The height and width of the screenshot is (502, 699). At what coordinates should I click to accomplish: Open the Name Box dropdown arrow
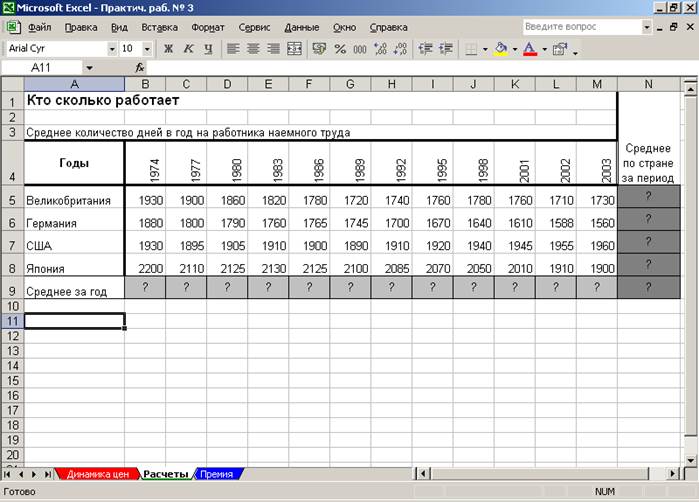coord(88,67)
